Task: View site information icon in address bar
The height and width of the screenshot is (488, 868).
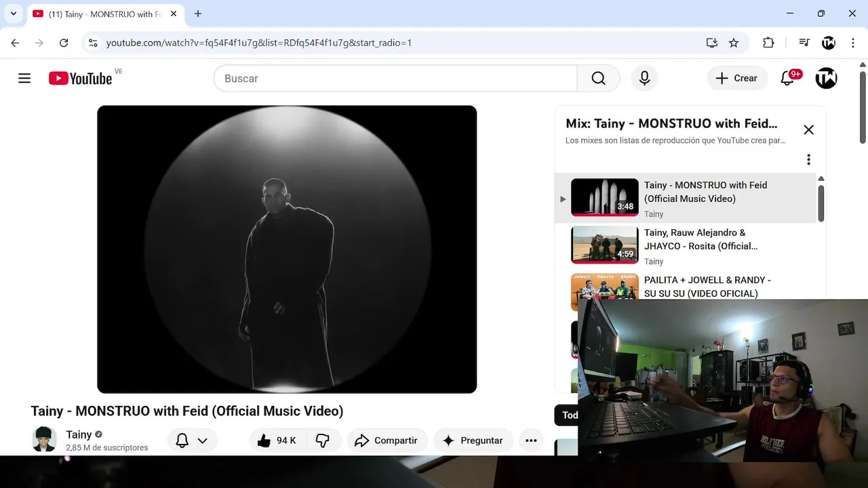Action: pyautogui.click(x=93, y=43)
